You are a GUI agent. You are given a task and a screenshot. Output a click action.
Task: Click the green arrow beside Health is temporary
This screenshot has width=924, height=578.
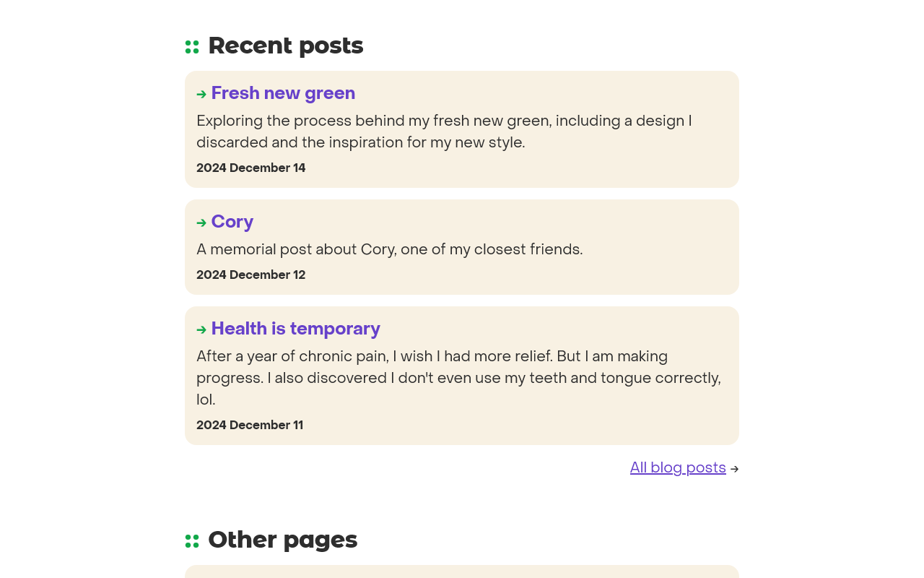(201, 329)
